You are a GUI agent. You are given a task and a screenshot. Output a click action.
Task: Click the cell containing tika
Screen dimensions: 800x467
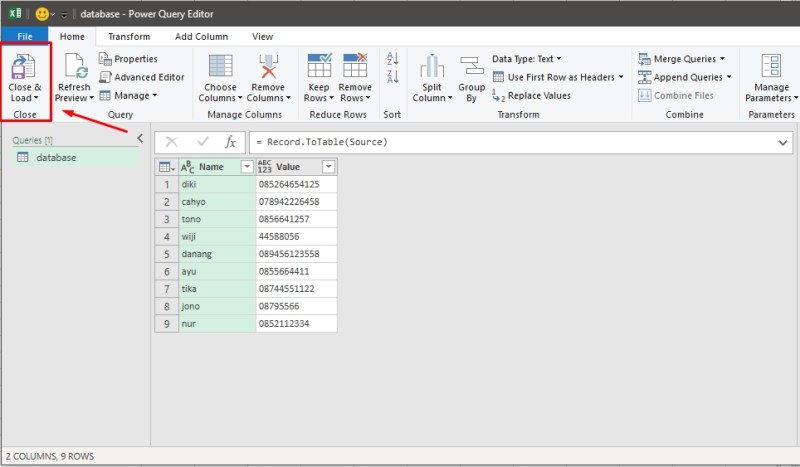217,288
